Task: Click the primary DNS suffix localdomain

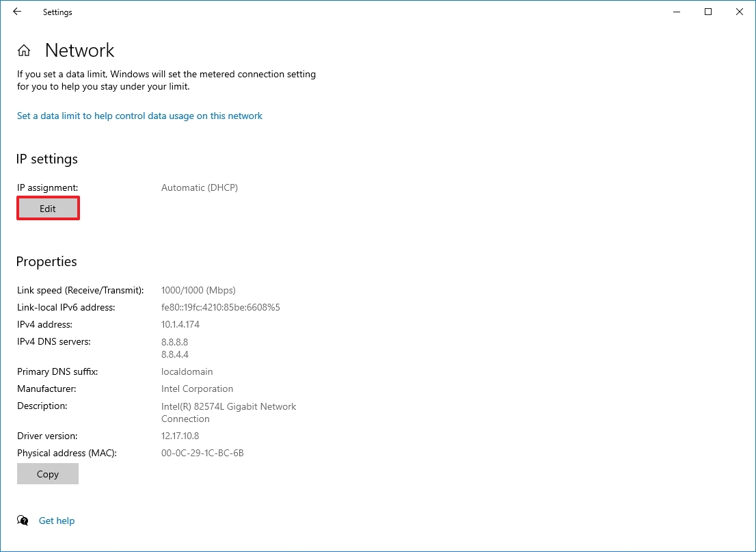Action: 187,371
